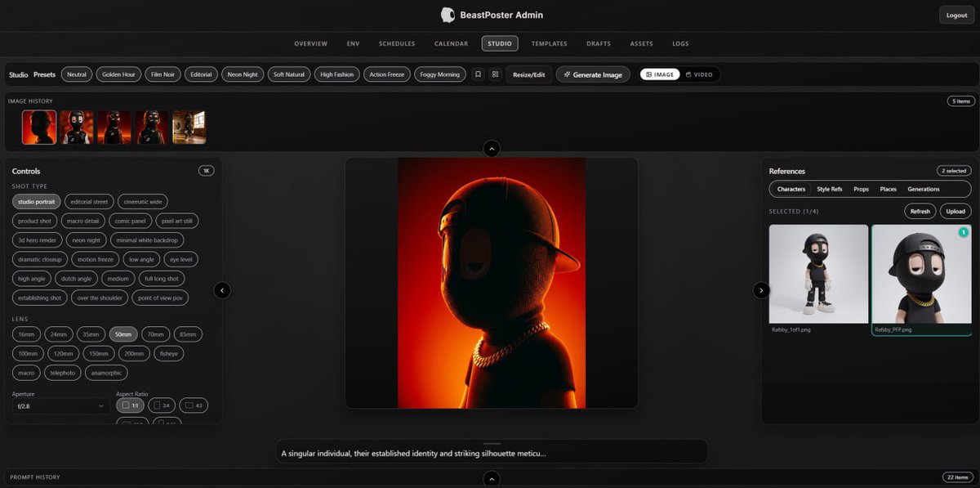The width and height of the screenshot is (980, 488).
Task: Switch to the Props references tab
Action: click(862, 189)
